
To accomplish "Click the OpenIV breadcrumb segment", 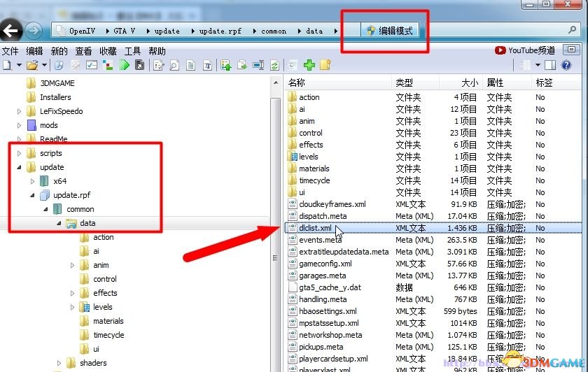I will click(82, 31).
